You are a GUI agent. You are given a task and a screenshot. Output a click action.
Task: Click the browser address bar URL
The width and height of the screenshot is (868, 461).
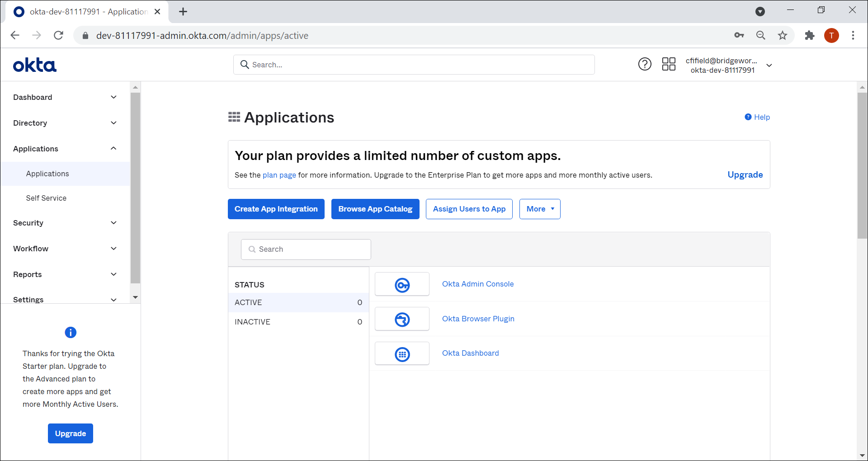coord(202,36)
